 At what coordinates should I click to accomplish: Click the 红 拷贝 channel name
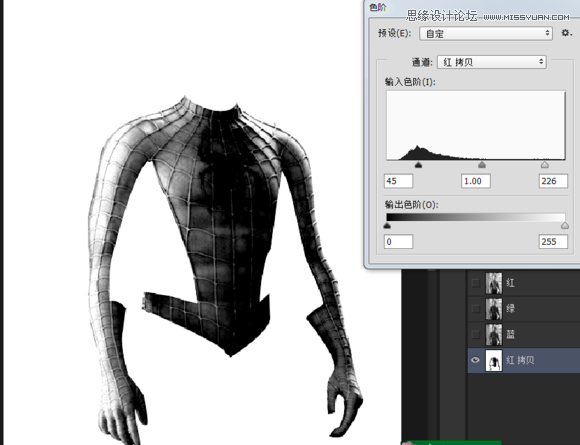[520, 360]
